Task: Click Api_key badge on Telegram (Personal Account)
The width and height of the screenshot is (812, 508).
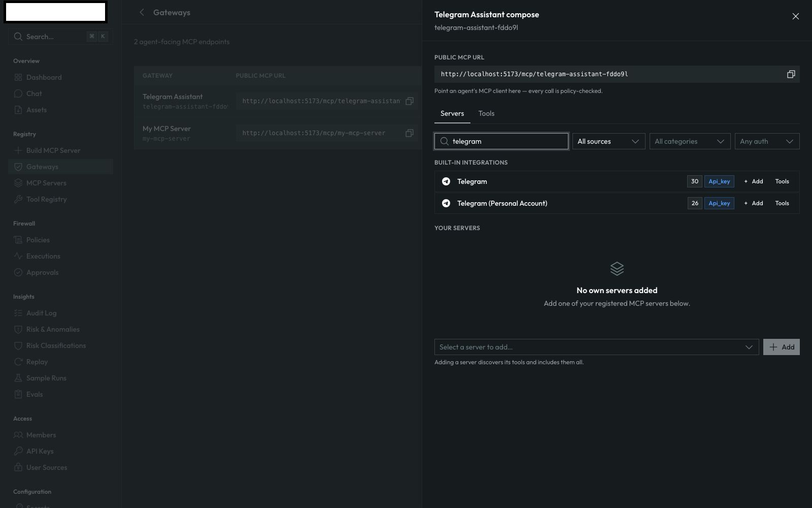Action: [x=719, y=203]
